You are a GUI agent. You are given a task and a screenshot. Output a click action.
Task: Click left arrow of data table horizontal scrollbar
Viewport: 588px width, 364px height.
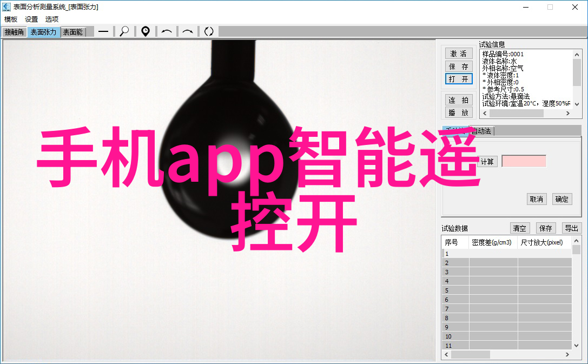[x=446, y=354]
